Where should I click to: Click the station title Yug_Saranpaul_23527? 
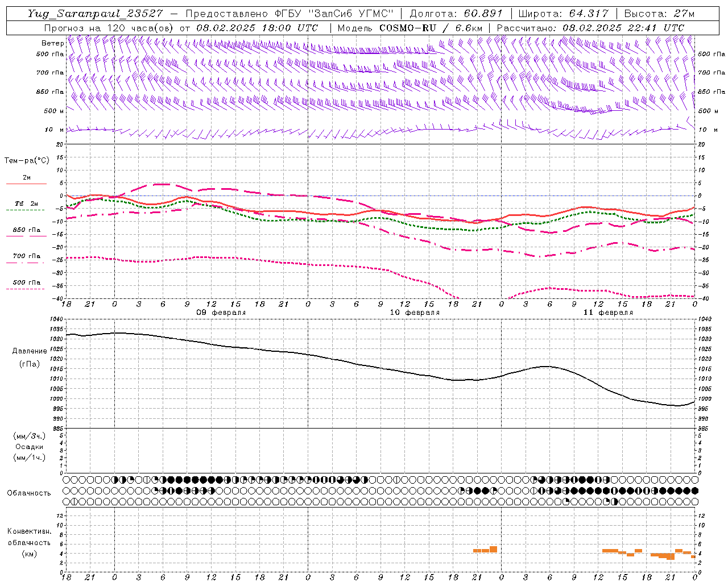pyautogui.click(x=94, y=14)
